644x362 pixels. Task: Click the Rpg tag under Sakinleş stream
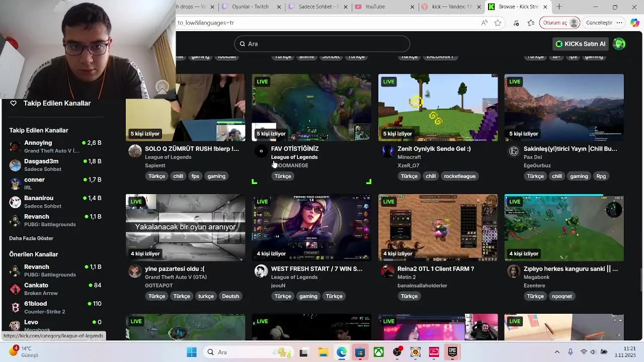601,176
